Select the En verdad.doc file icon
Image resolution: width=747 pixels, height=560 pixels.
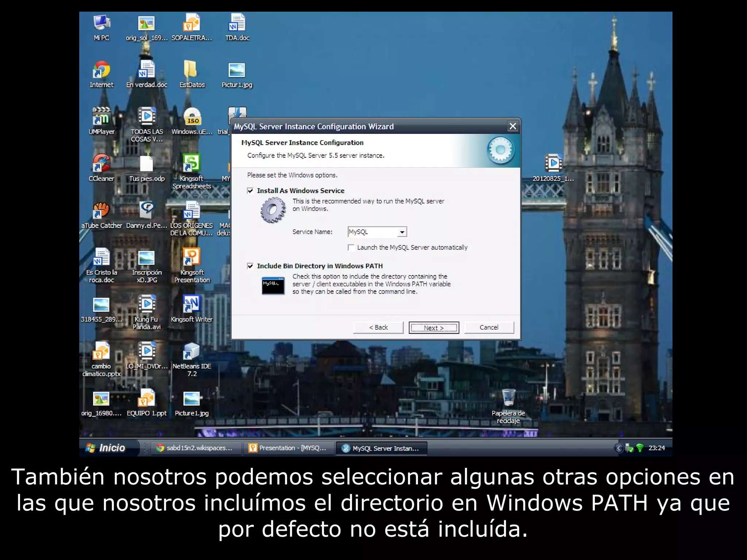[147, 75]
